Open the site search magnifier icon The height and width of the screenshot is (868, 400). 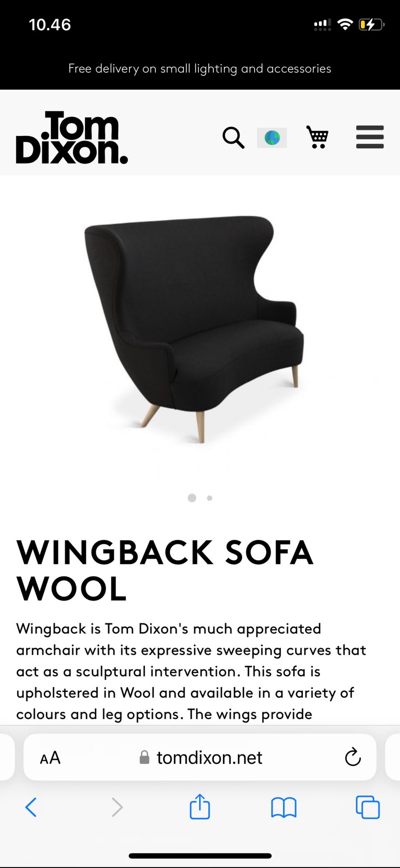233,138
